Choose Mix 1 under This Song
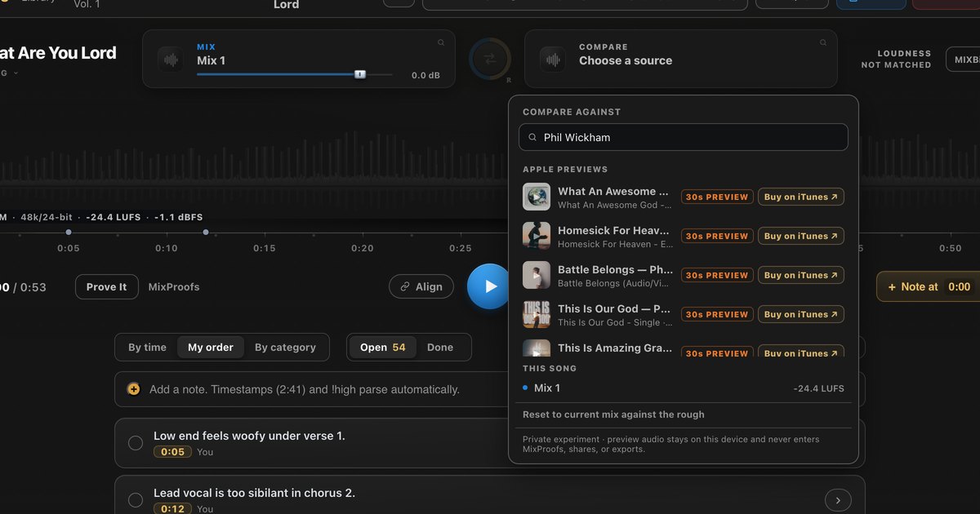This screenshot has height=514, width=980. 684,388
